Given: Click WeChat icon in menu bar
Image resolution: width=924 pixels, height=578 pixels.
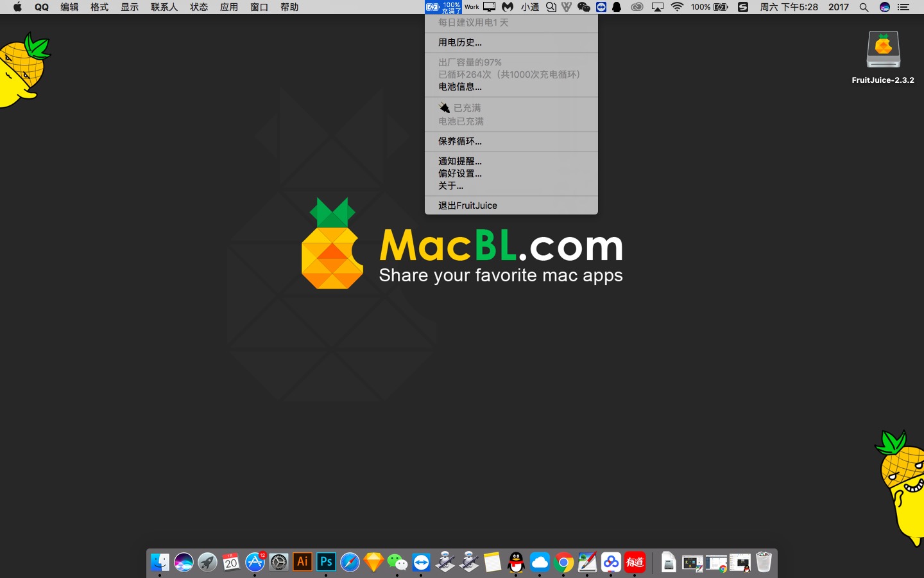Looking at the screenshot, I should pos(583,7).
